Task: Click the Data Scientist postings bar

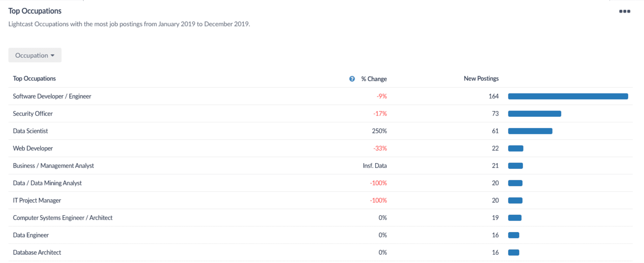Action: pos(530,131)
